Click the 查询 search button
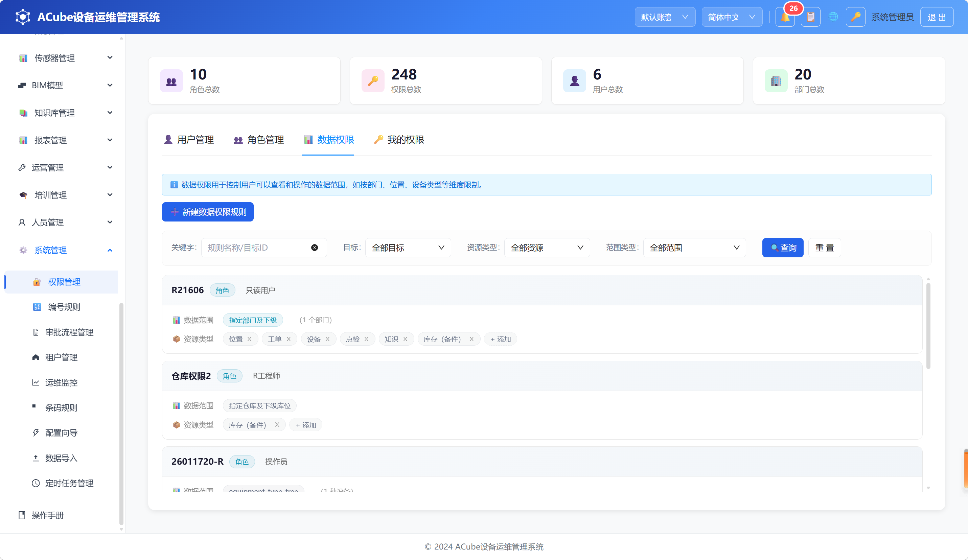 [783, 248]
